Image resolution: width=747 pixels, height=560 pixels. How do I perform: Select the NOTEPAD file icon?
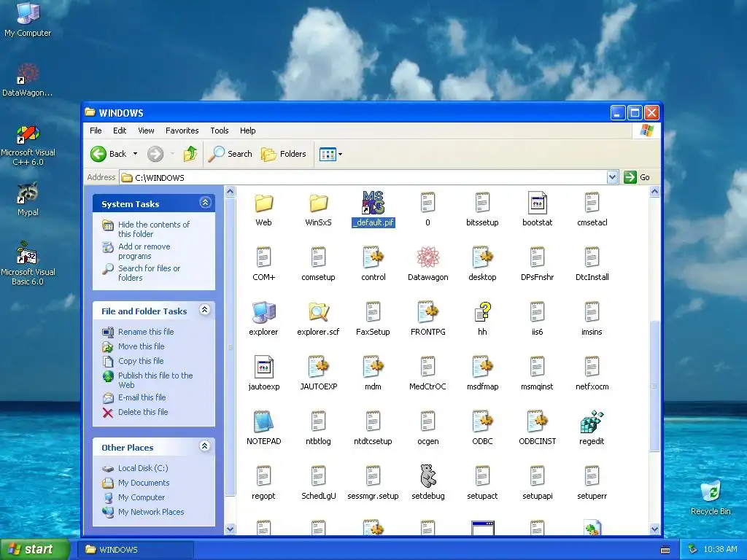click(x=263, y=427)
